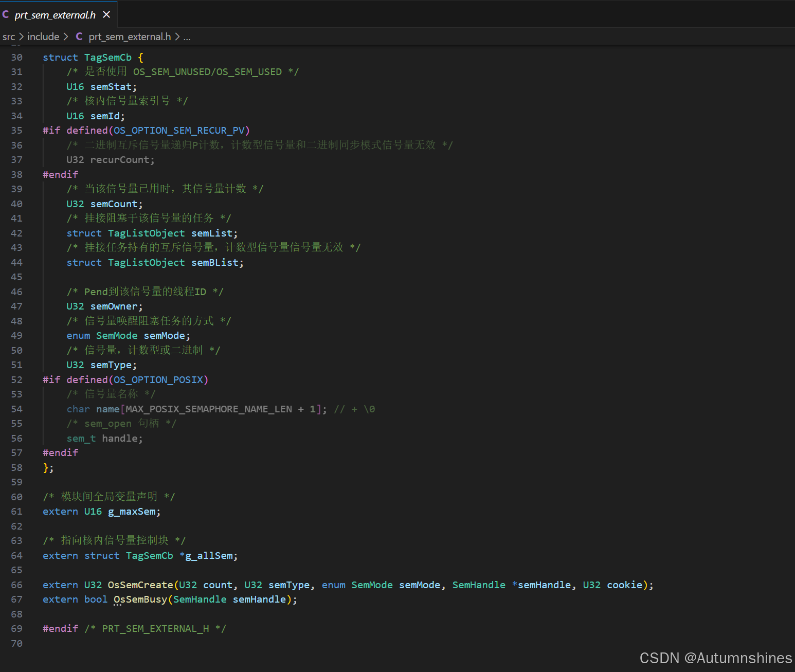Click the C icon in breadcrumb

click(x=79, y=37)
